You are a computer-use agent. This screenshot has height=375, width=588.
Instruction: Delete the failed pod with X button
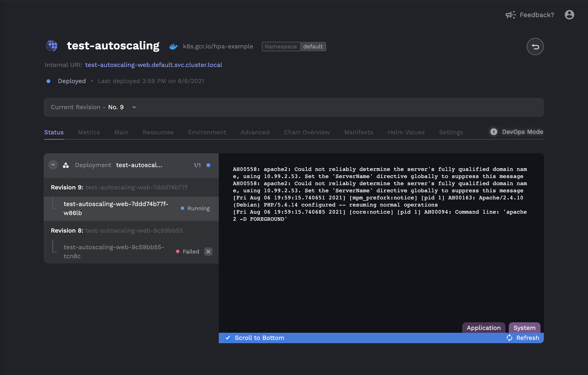click(x=208, y=251)
